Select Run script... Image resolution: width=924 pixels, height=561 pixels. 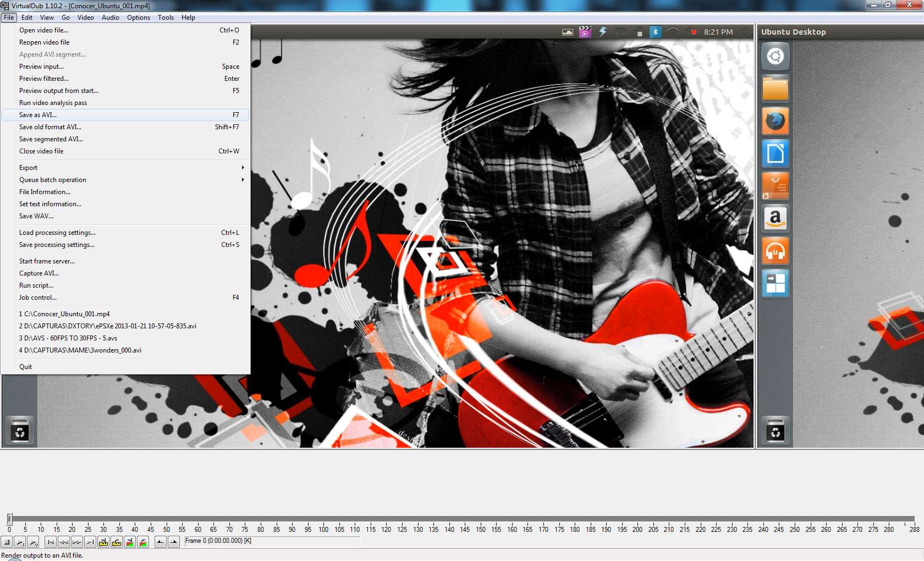point(125,285)
